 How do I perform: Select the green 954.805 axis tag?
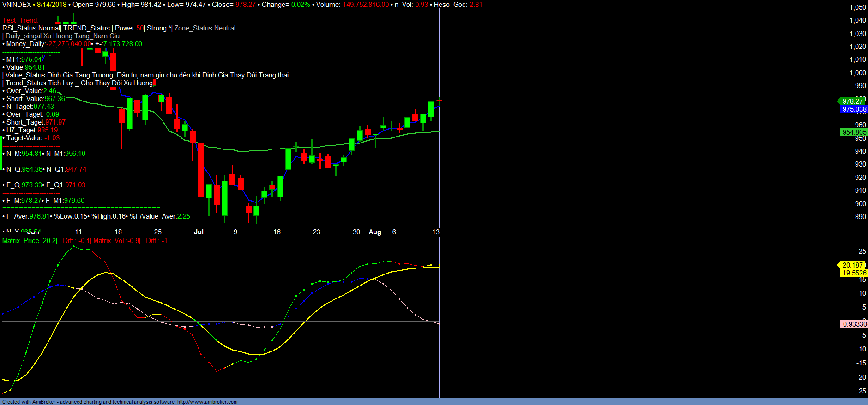tap(854, 132)
